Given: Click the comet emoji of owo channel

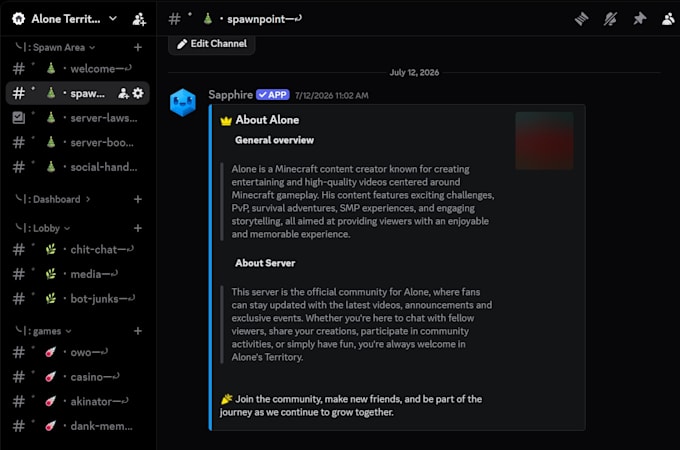Looking at the screenshot, I should point(50,352).
